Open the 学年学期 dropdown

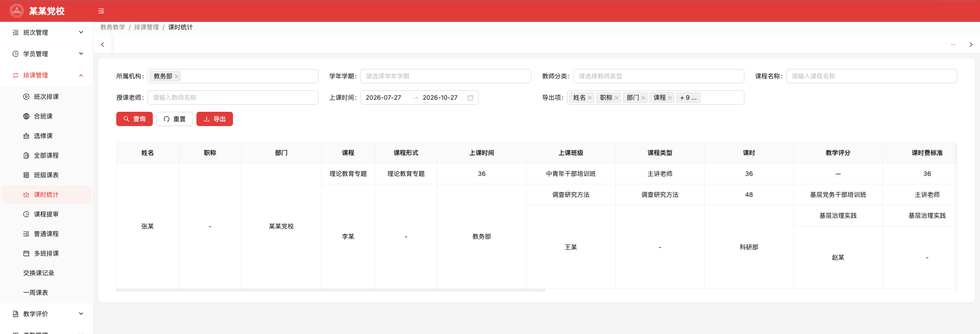446,76
